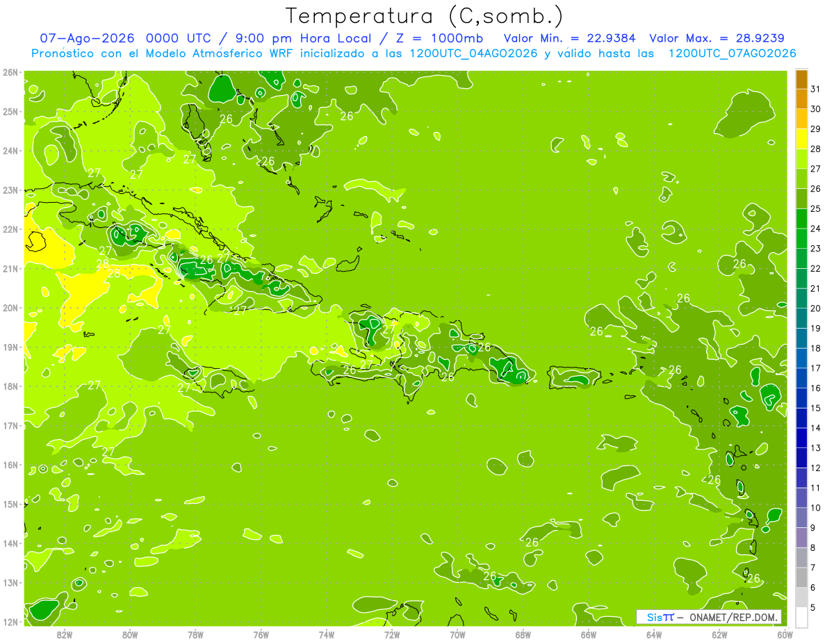Pick the teal swatch between 19 and 20
The width and height of the screenshot is (834, 644).
point(801,318)
